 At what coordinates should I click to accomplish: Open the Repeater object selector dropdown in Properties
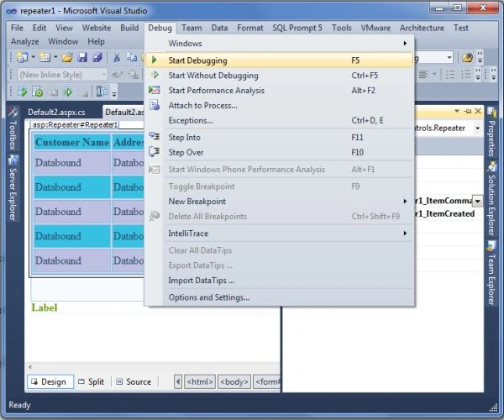(478, 129)
